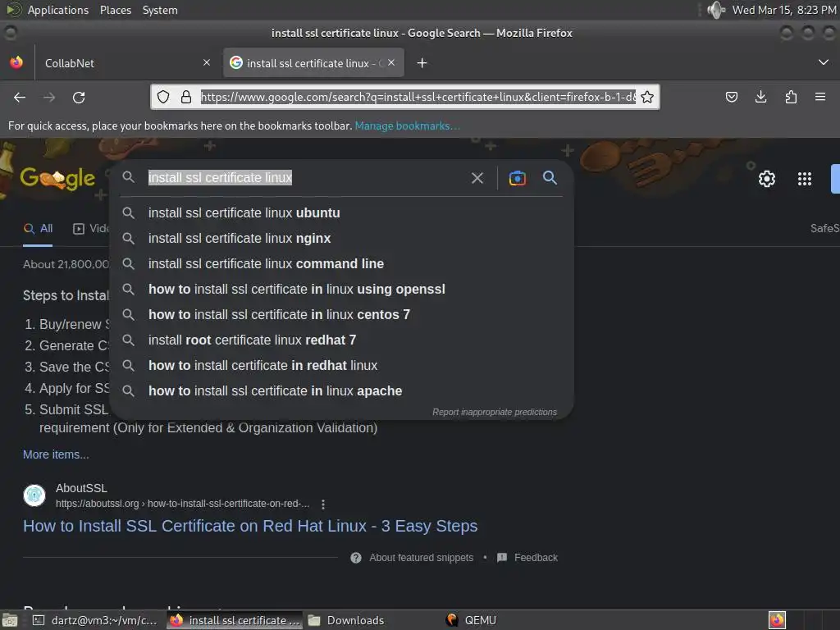Click About featured snippets
Image resolution: width=840 pixels, height=630 pixels.
pos(421,558)
